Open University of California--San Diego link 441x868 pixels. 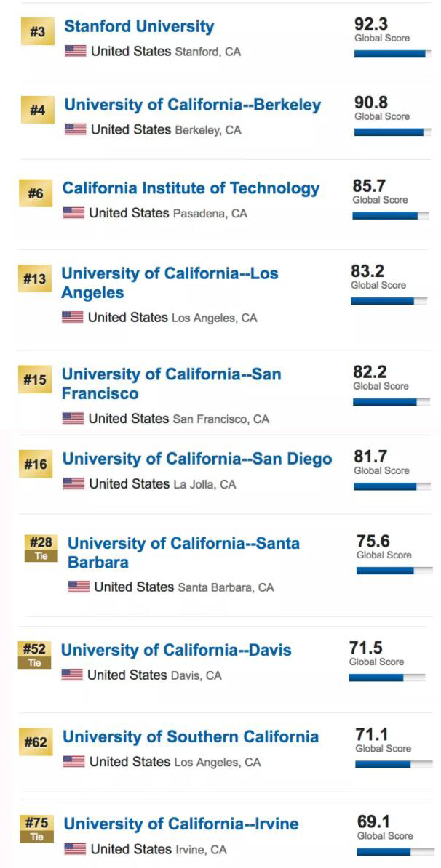pyautogui.click(x=196, y=459)
